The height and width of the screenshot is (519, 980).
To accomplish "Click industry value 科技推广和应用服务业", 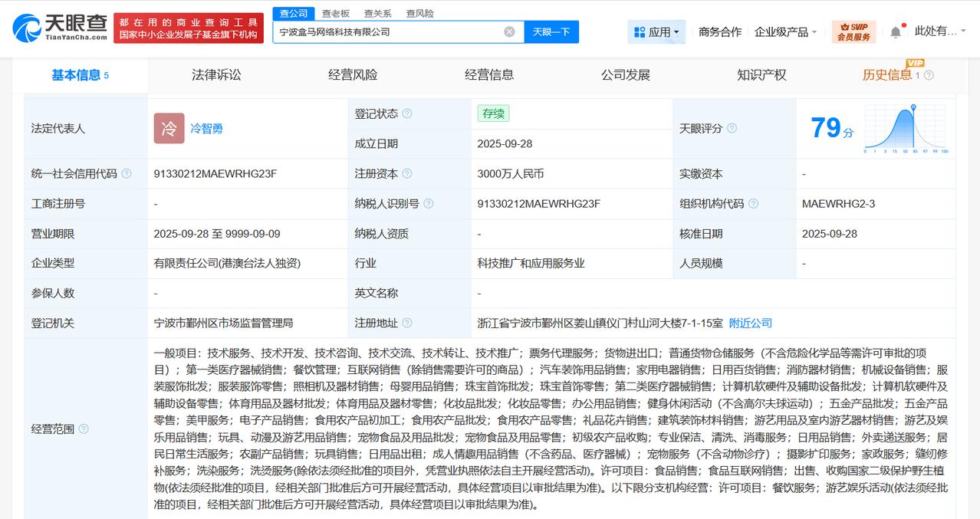I will pyautogui.click(x=531, y=263).
